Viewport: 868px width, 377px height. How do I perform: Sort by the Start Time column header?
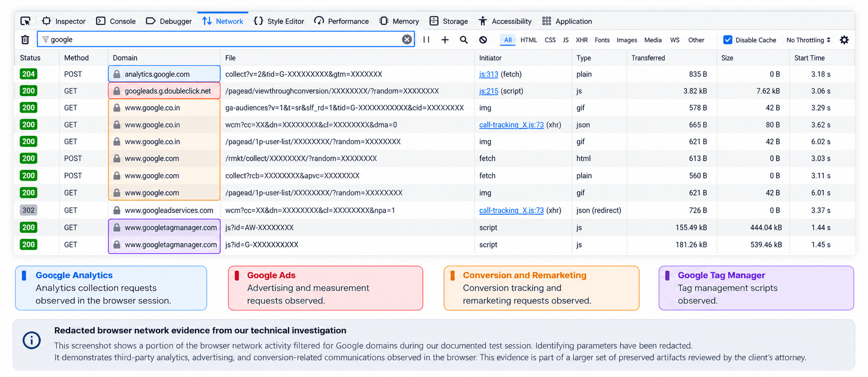809,58
